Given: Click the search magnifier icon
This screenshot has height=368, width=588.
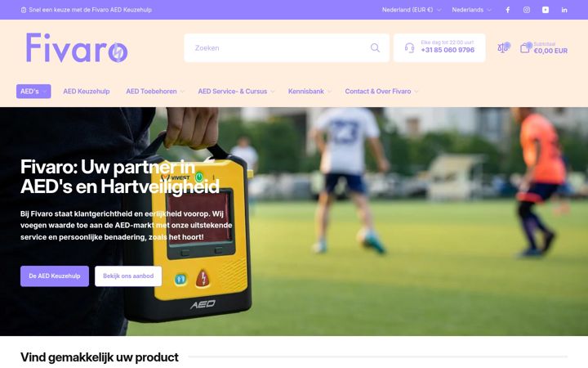Looking at the screenshot, I should [x=375, y=47].
